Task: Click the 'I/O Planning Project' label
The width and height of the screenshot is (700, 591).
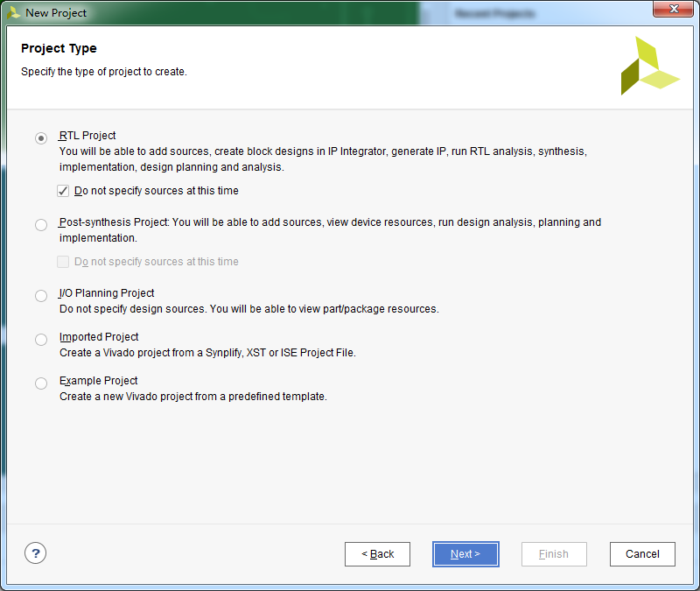Action: [x=107, y=293]
